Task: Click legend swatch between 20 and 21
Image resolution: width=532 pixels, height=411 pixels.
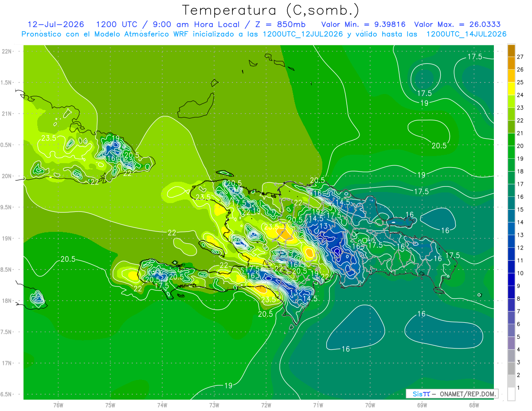Action: (511, 139)
